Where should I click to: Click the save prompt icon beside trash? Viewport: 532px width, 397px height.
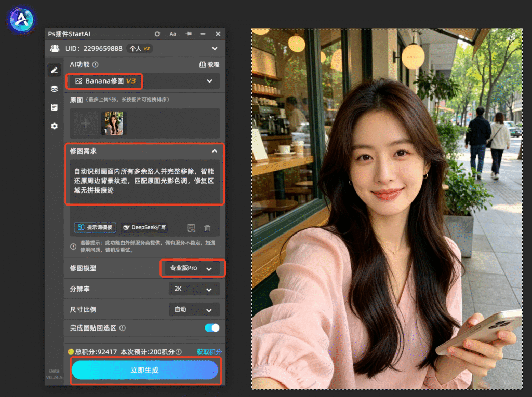(x=191, y=228)
